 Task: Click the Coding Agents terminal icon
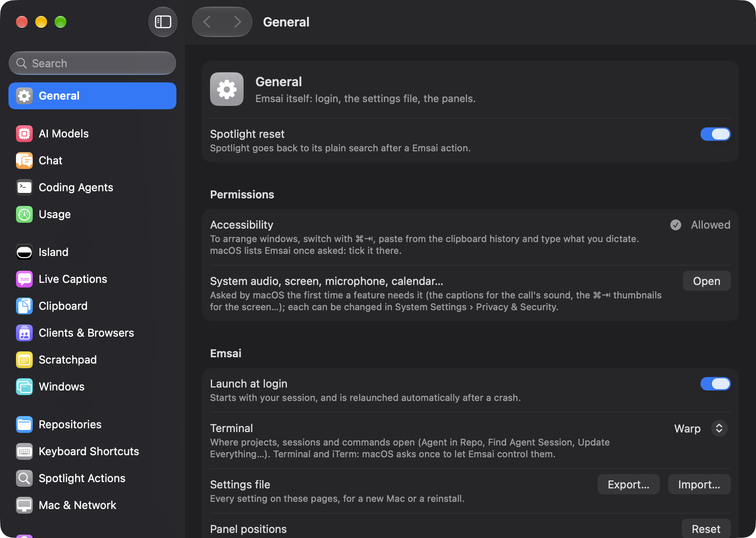tap(24, 187)
